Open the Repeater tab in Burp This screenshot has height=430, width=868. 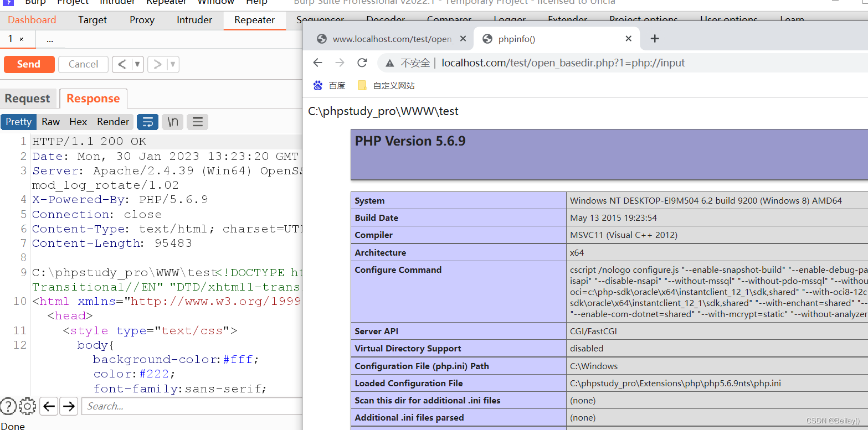(255, 20)
